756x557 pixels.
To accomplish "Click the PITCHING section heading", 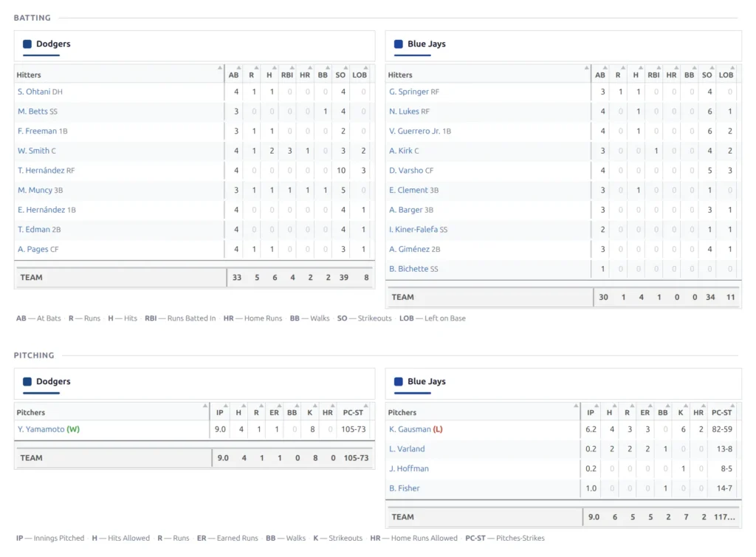I will pos(34,355).
